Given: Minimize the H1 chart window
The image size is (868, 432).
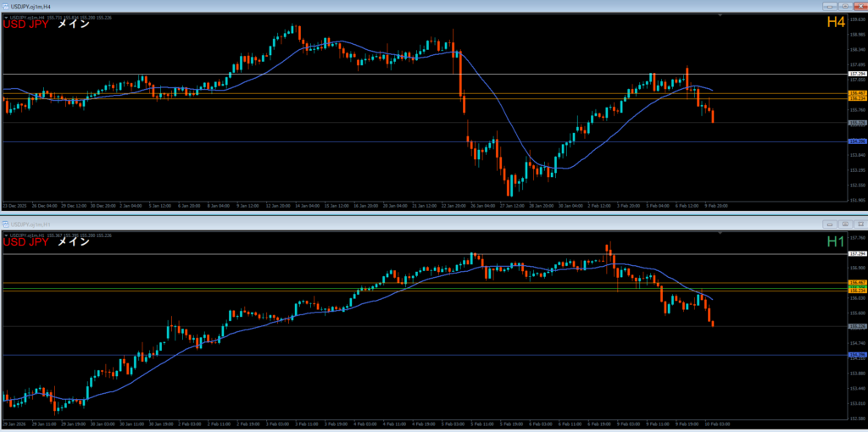Looking at the screenshot, I should pos(831,224).
